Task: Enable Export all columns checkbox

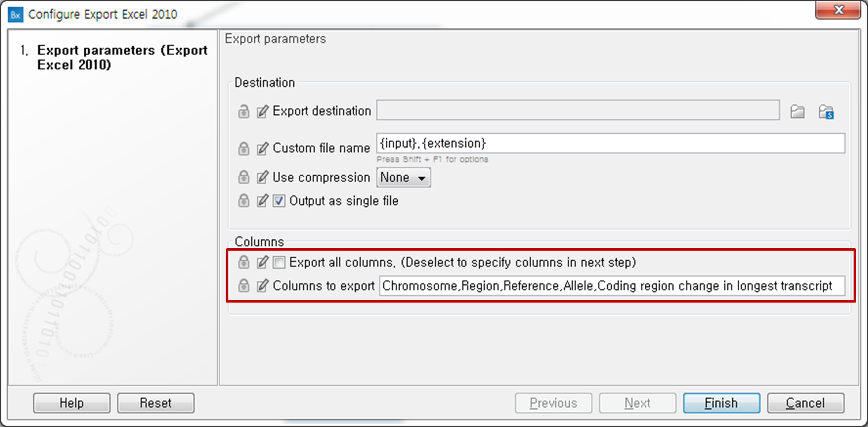Action: click(x=279, y=262)
